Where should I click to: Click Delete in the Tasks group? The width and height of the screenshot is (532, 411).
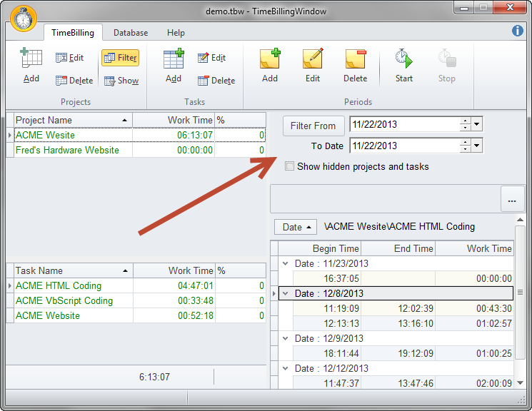point(216,81)
